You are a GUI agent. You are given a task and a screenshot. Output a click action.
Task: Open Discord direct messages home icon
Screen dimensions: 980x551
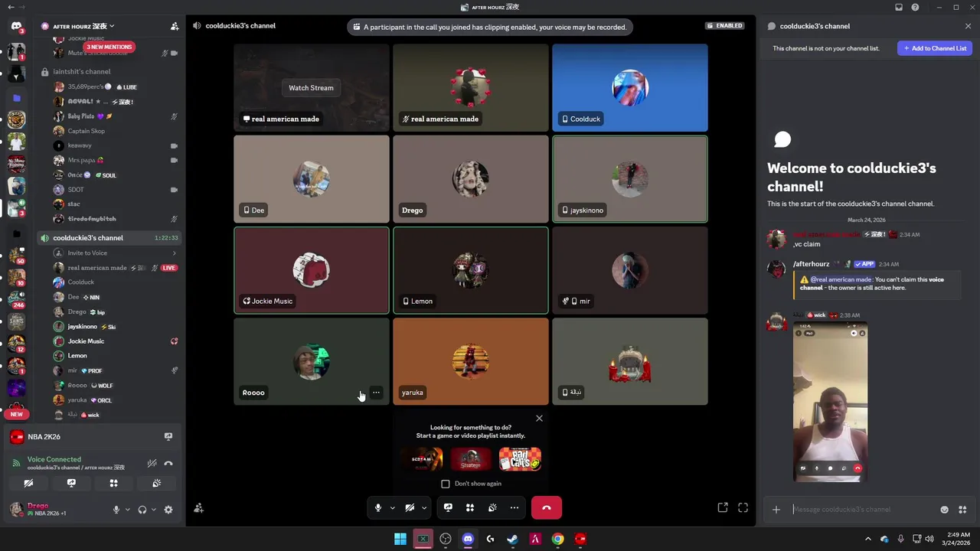tap(16, 27)
